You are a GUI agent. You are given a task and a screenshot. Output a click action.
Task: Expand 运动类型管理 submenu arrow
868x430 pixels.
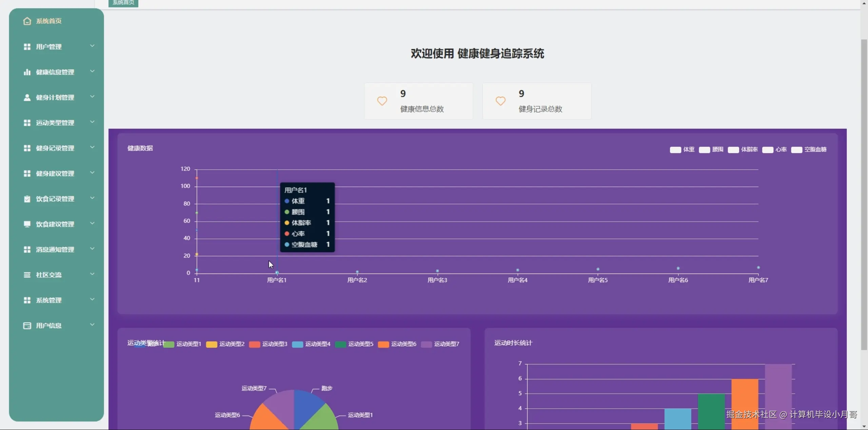92,122
